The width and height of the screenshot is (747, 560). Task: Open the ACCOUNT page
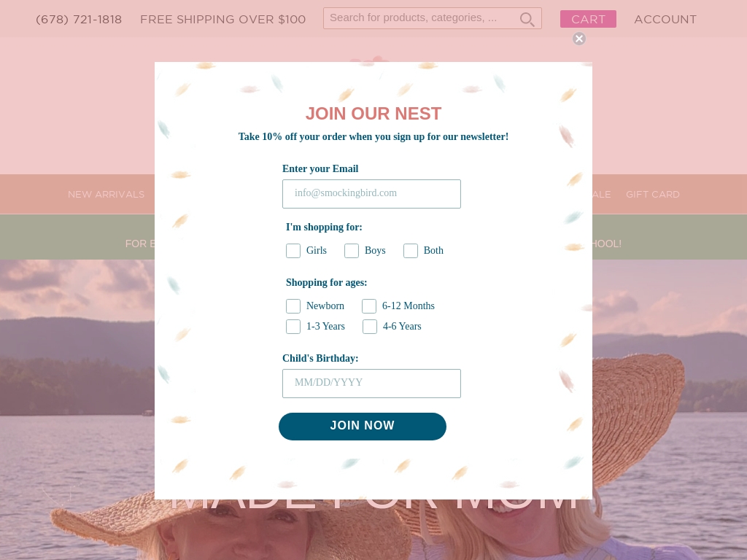click(665, 19)
